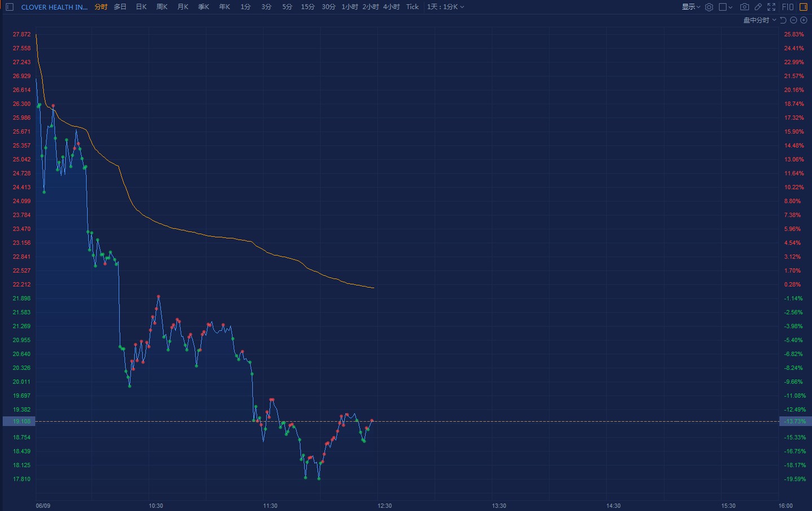Viewport: 812px width, 511px height.
Task: Select the pencil drawing tool
Action: tap(758, 7)
